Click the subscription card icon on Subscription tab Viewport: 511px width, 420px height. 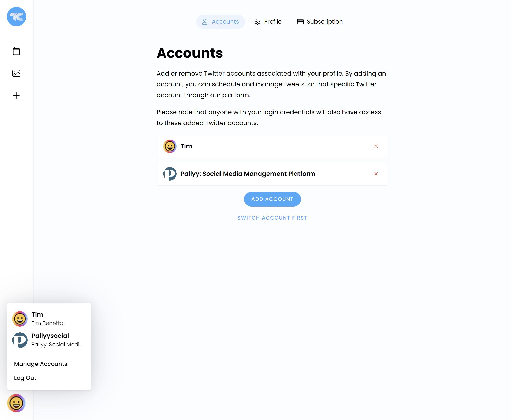pos(300,22)
